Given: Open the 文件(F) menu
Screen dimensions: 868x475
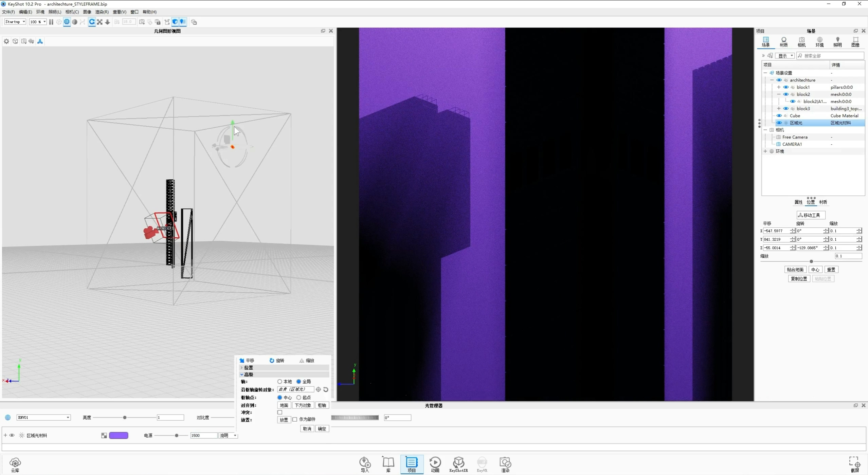Looking at the screenshot, I should (x=8, y=12).
